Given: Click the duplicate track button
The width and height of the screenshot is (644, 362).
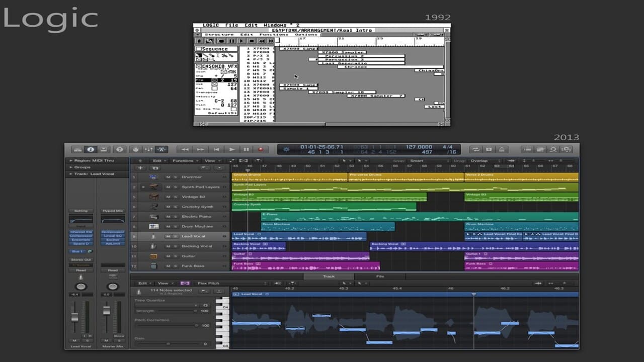Looking at the screenshot, I should point(155,168).
